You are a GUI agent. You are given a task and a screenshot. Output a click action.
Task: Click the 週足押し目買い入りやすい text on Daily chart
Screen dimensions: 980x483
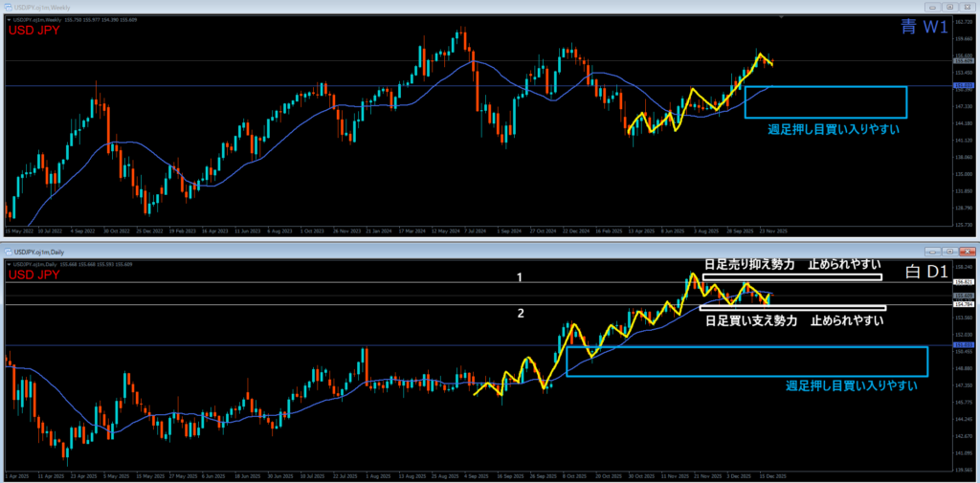(x=851, y=385)
